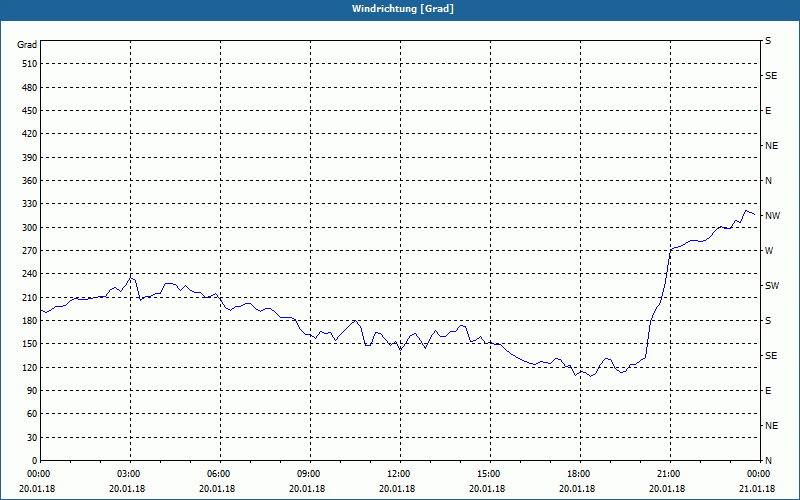Select the E compass label level with 450
Viewport: 800px width, 500px height.
(768, 111)
